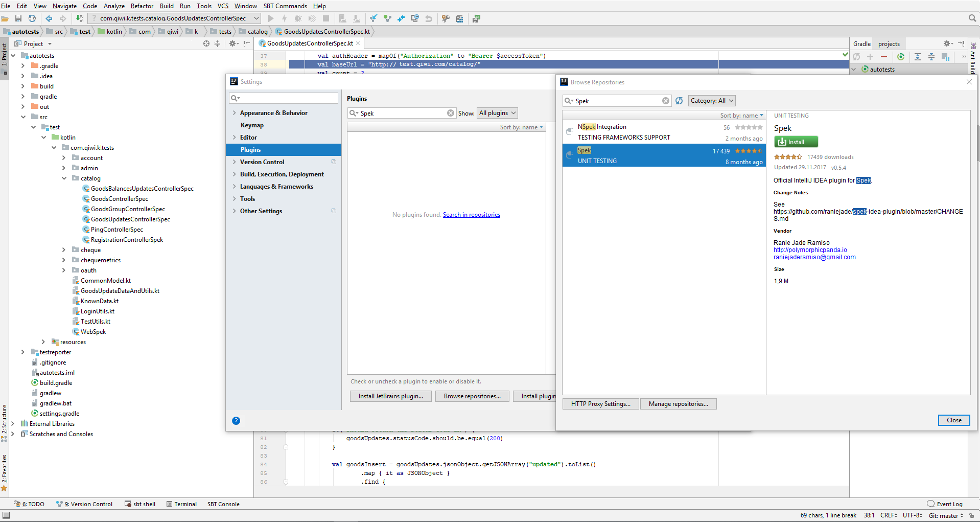Expand the Editor settings node

[x=235, y=138]
